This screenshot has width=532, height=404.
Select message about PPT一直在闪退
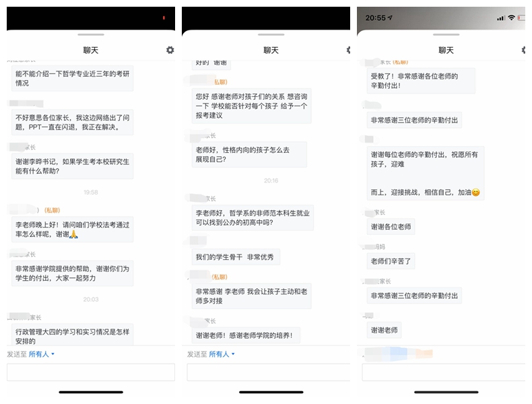(x=72, y=122)
